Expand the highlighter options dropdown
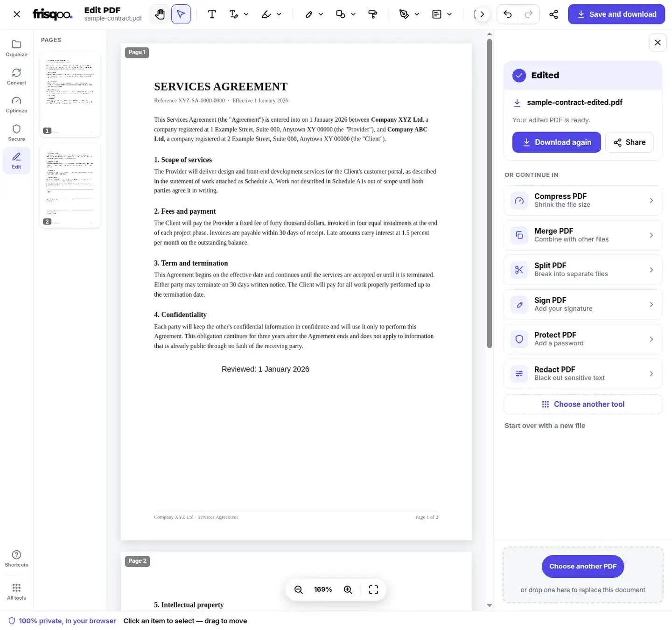 coord(279,14)
